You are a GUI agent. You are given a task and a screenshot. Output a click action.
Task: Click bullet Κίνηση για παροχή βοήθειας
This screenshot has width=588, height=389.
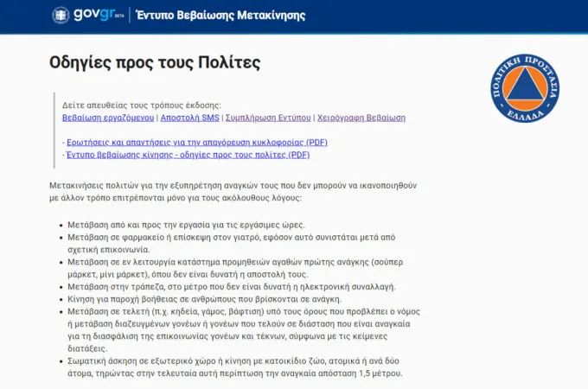tap(204, 299)
